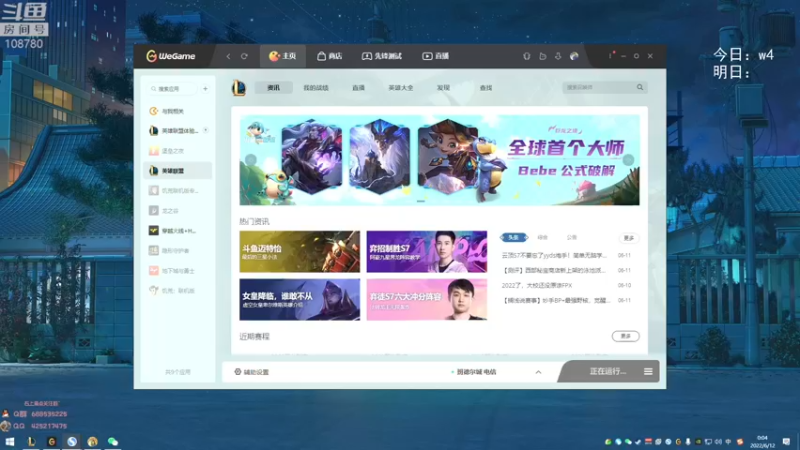Image resolution: width=800 pixels, height=450 pixels.
Task: Expand the server selector chevron
Action: (x=538, y=372)
